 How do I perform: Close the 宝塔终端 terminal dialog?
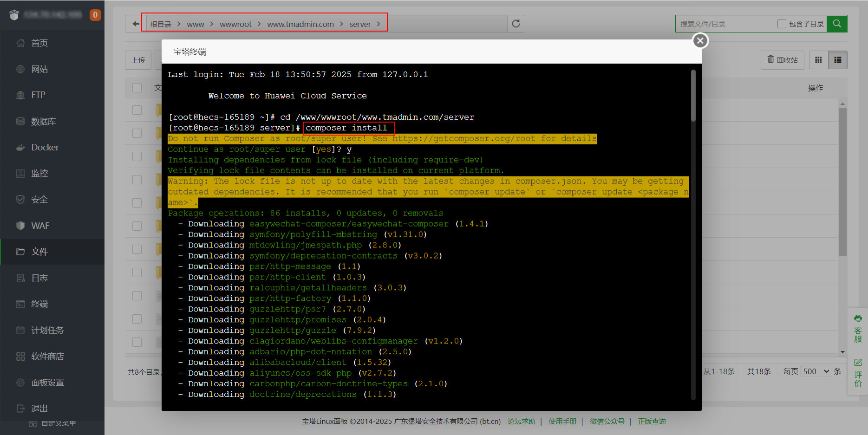click(700, 41)
